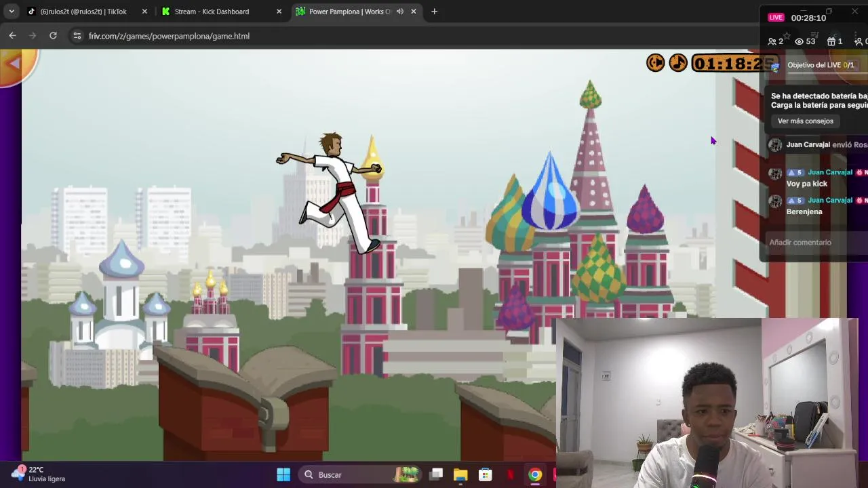Open the weather widget showing 22°C
This screenshot has width=868, height=488.
39,474
